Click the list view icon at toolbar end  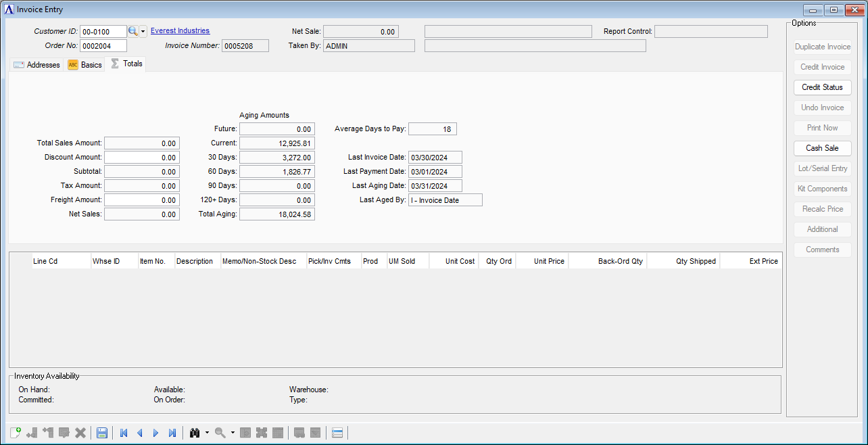(337, 433)
